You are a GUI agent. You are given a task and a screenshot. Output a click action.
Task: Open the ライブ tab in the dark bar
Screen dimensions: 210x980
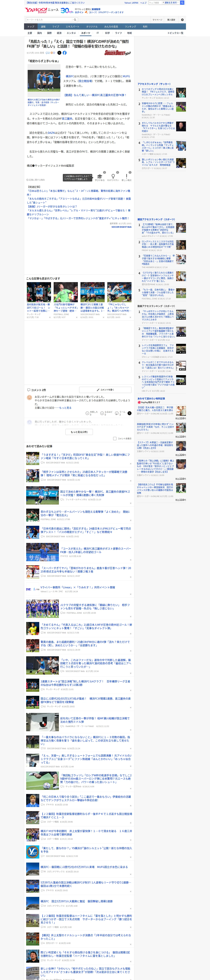pos(56,27)
